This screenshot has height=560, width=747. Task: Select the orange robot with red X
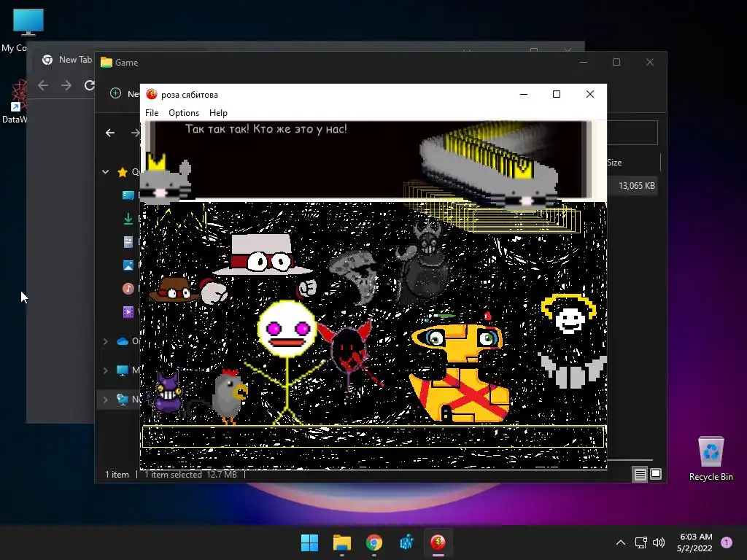(459, 374)
